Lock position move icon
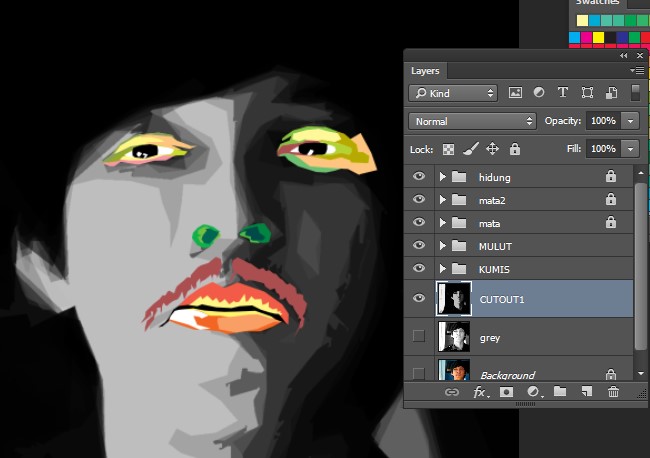The height and width of the screenshot is (458, 650). click(x=492, y=148)
